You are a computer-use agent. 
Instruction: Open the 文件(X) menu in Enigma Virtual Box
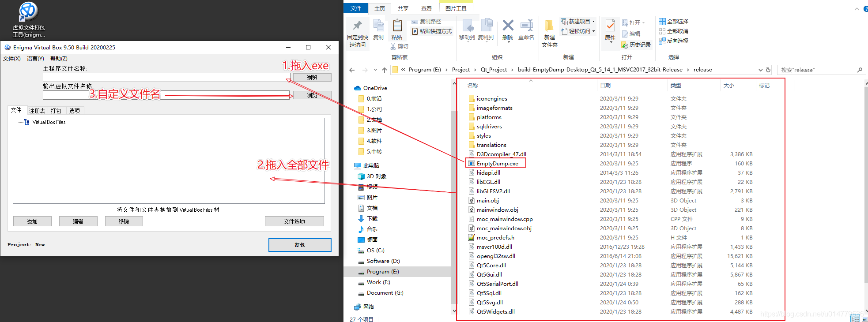pos(12,59)
